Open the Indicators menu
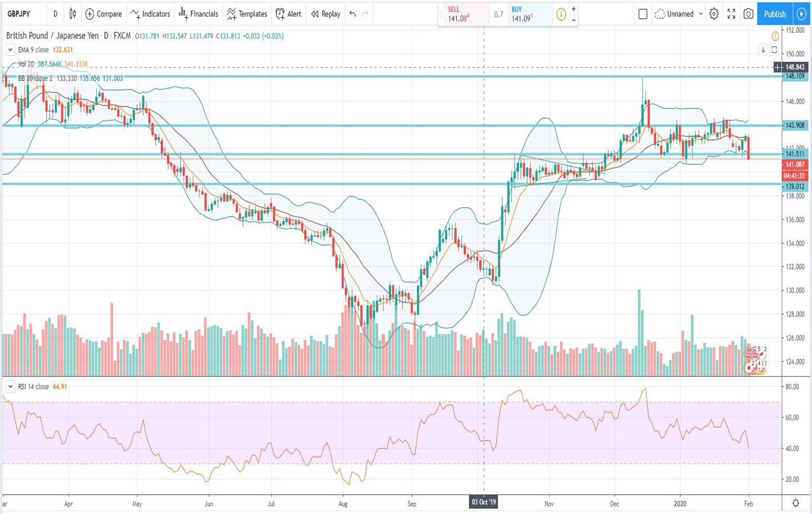The image size is (812, 514). click(150, 14)
